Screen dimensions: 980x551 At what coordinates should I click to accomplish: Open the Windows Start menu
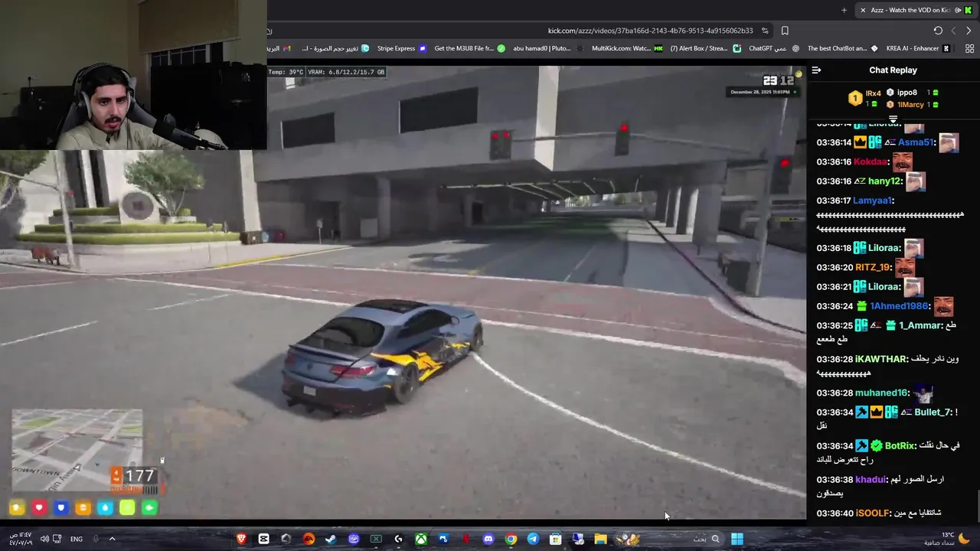tap(737, 539)
